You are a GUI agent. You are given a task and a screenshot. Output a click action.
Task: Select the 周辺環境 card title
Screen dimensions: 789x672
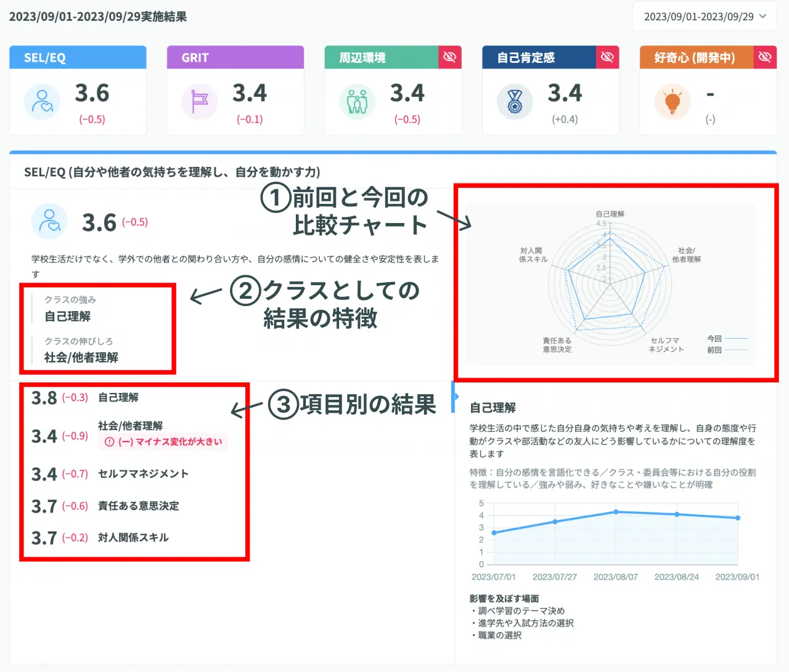362,58
